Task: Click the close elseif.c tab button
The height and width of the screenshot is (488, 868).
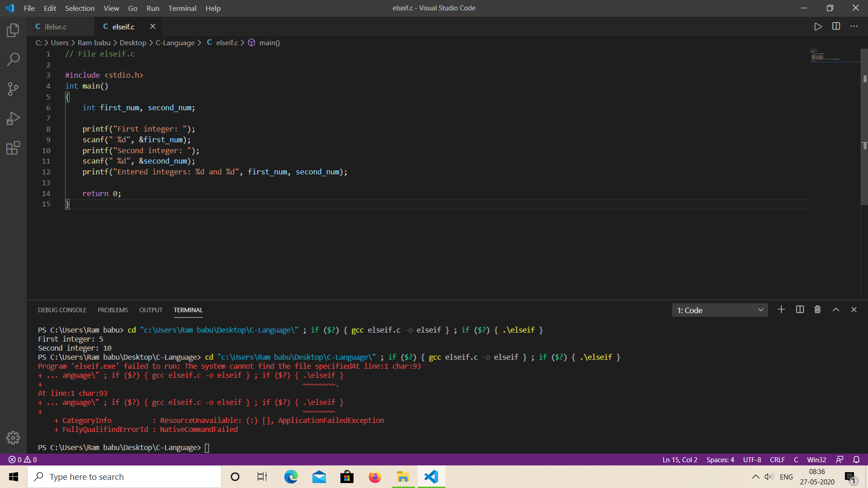Action: [152, 27]
